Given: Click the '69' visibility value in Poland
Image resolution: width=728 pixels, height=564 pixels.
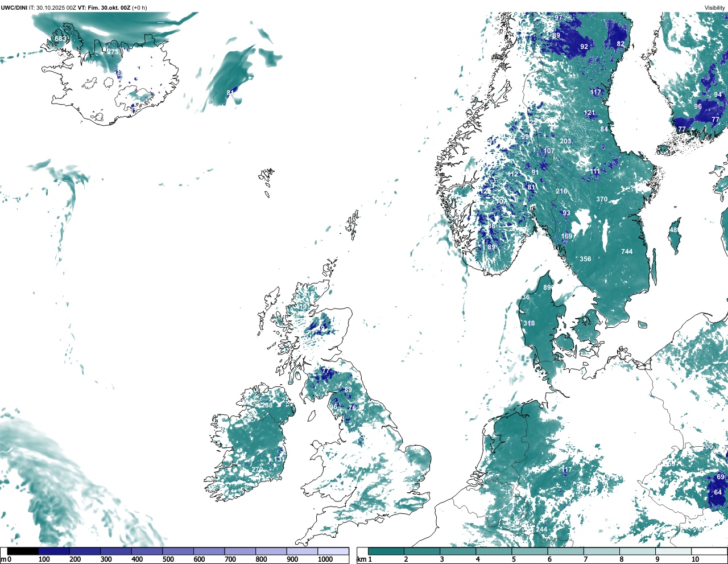Looking at the screenshot, I should pyautogui.click(x=721, y=477).
